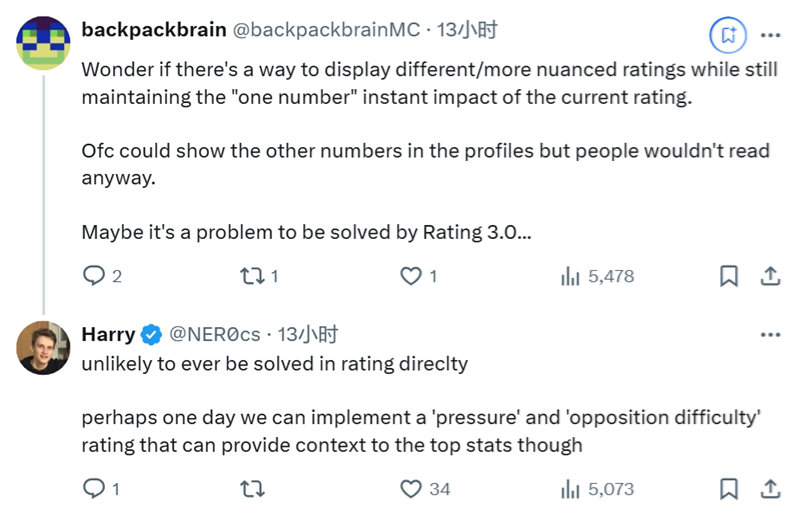The image size is (800, 515).
Task: Bookmark backpackbrain's tweet
Action: coord(730,276)
